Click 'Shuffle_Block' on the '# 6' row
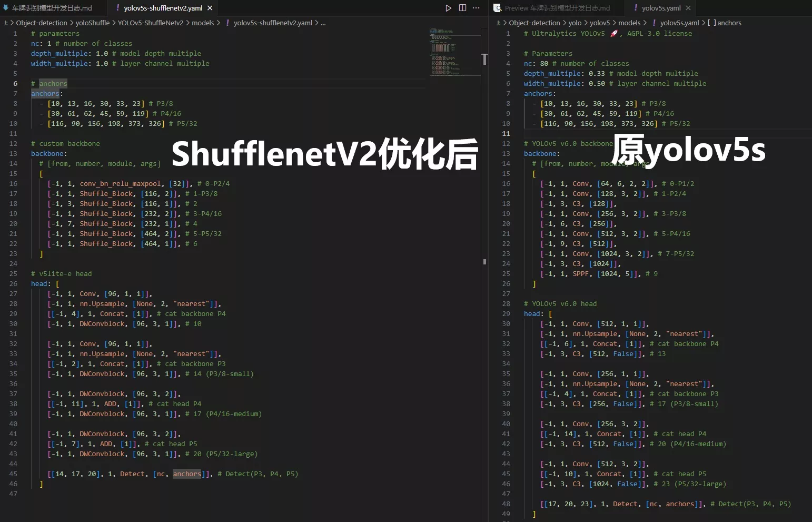The width and height of the screenshot is (812, 522). tap(106, 243)
